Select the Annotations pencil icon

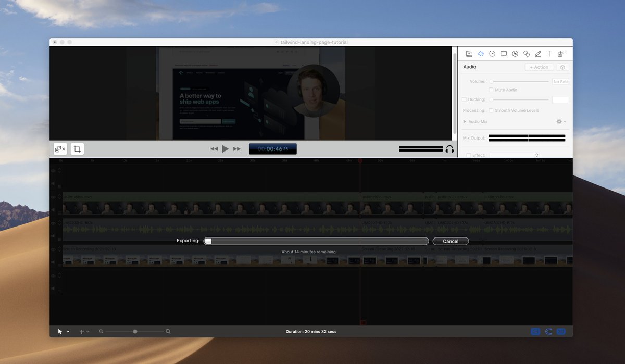click(538, 54)
